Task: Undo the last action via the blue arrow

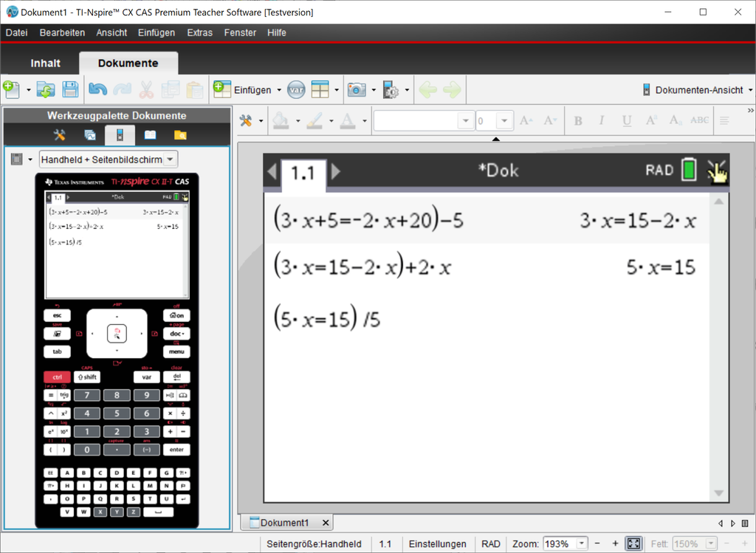Action: click(x=98, y=89)
